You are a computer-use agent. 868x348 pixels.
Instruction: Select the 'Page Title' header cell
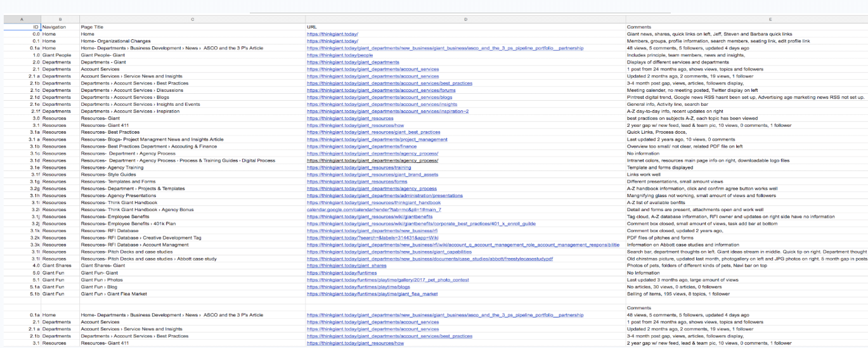tap(92, 27)
